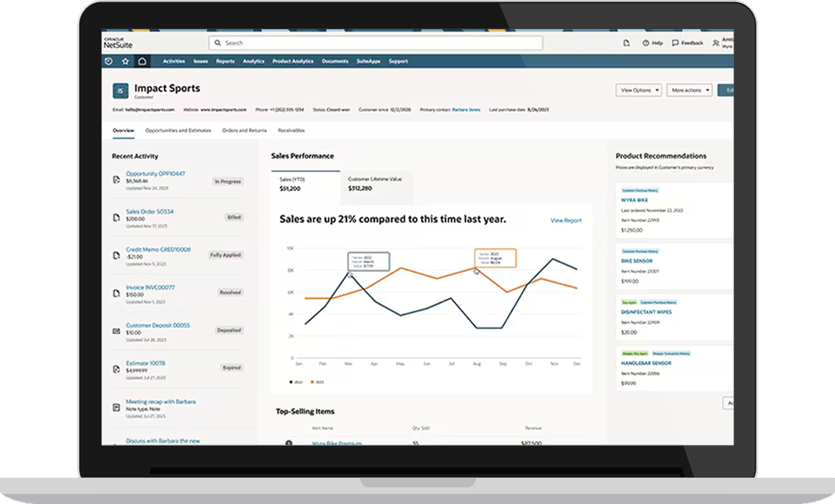Open the Credit Memo CRED10008 link
The height and width of the screenshot is (504, 835).
tap(158, 249)
